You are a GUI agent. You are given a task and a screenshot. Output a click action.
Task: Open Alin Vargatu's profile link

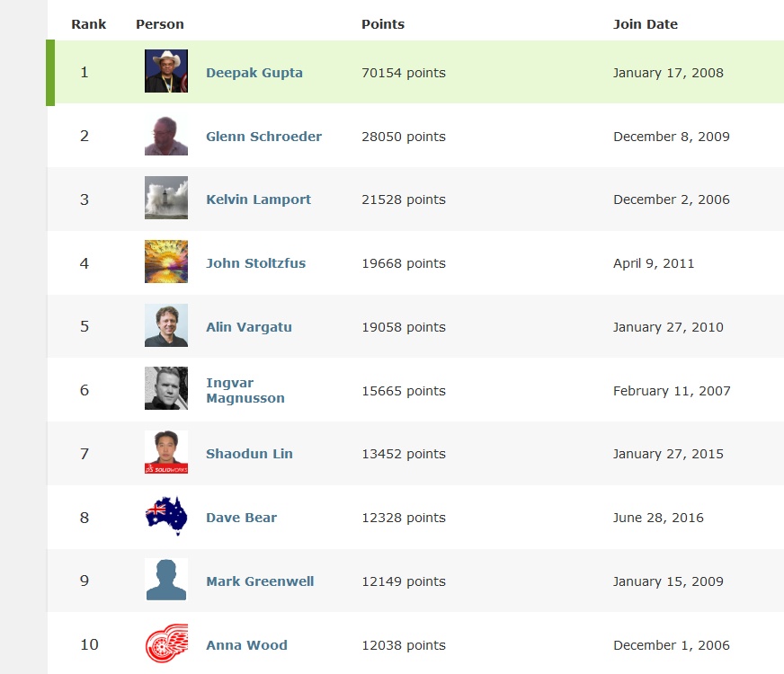click(x=248, y=327)
